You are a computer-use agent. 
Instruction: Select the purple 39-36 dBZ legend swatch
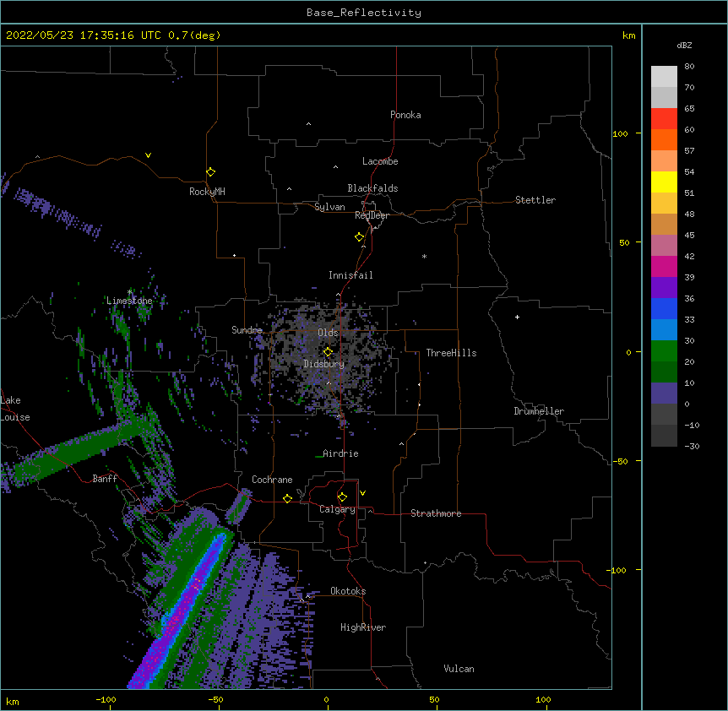coord(664,287)
